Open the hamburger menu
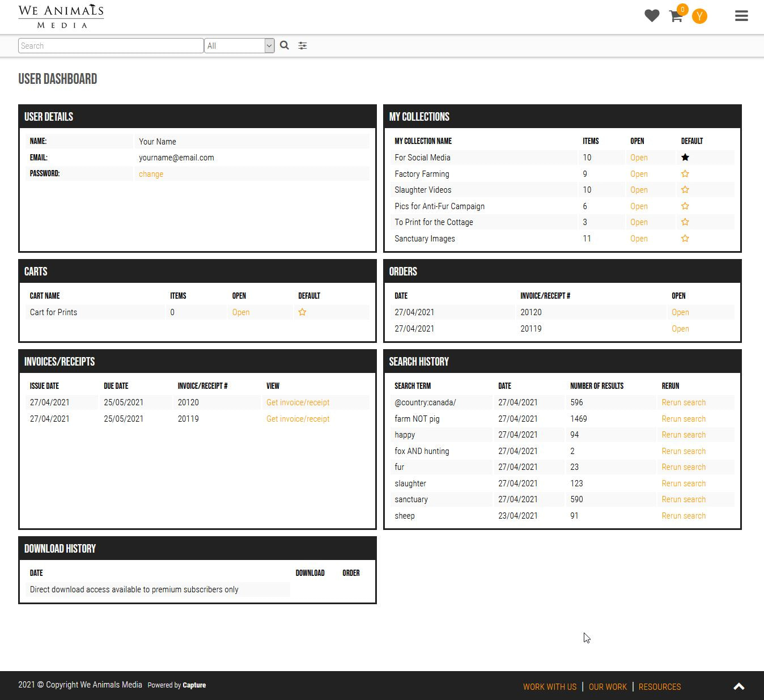 point(741,16)
